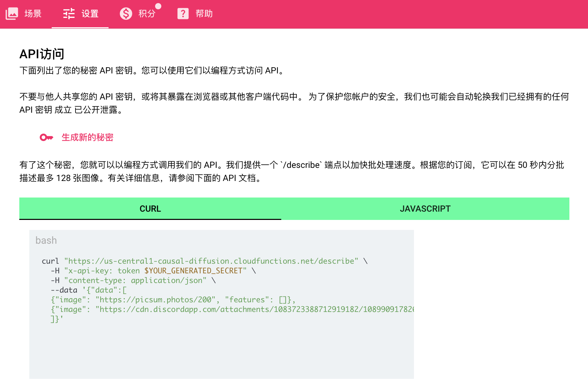Click 生成新的秘密 button text
The height and width of the screenshot is (384, 588).
point(88,138)
